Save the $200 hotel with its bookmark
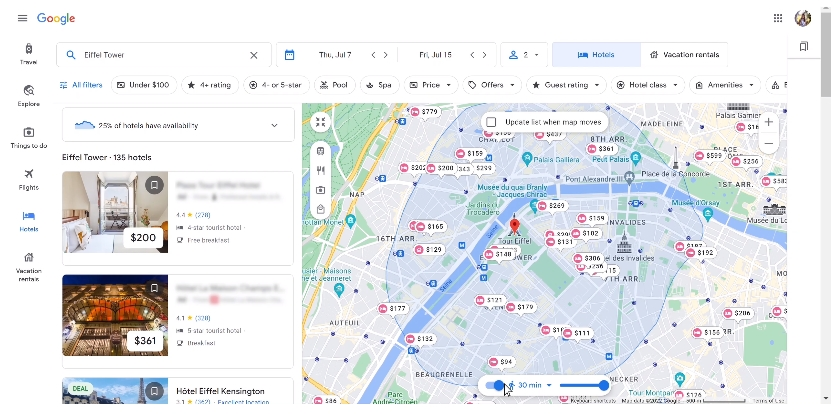Viewport: 835px width, 414px height. [x=154, y=185]
